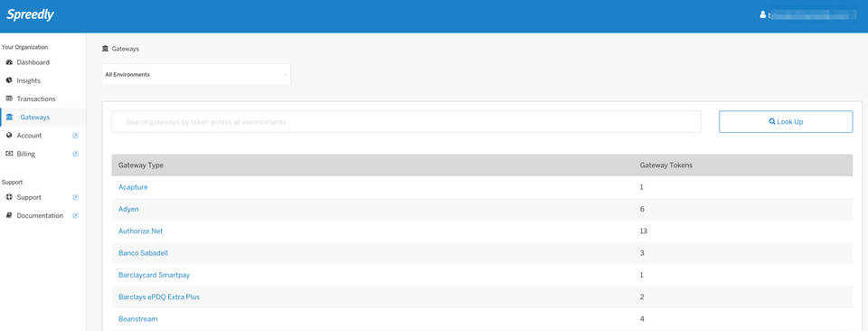Click the Look Up button
The height and width of the screenshot is (331, 868).
point(786,122)
